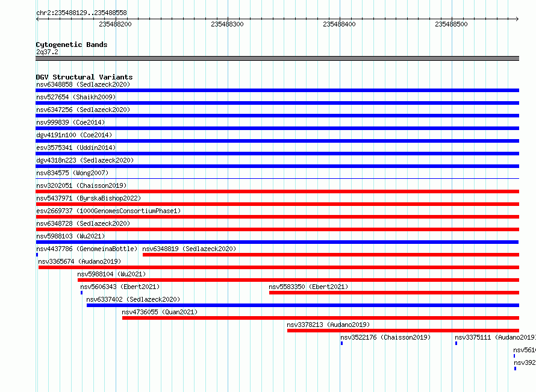Click the gray 2q37.2 cytogenetic band bar
The image size is (536, 392).
pos(277,58)
